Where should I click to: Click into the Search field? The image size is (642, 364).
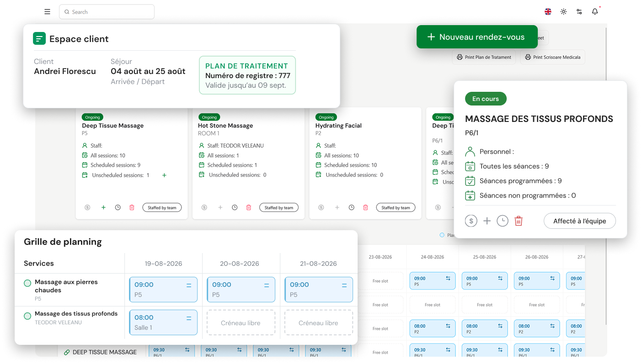(x=107, y=12)
